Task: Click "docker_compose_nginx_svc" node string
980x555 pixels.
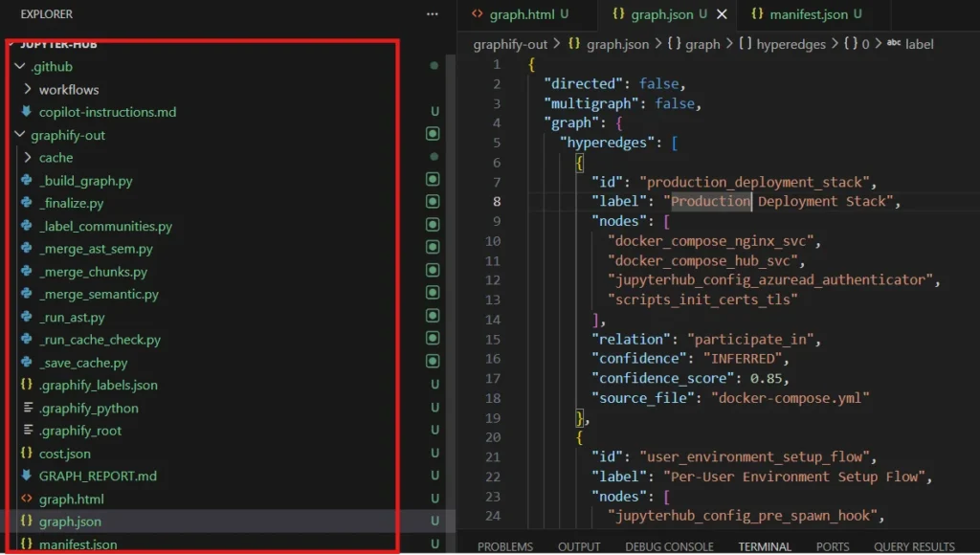Action: tap(711, 240)
